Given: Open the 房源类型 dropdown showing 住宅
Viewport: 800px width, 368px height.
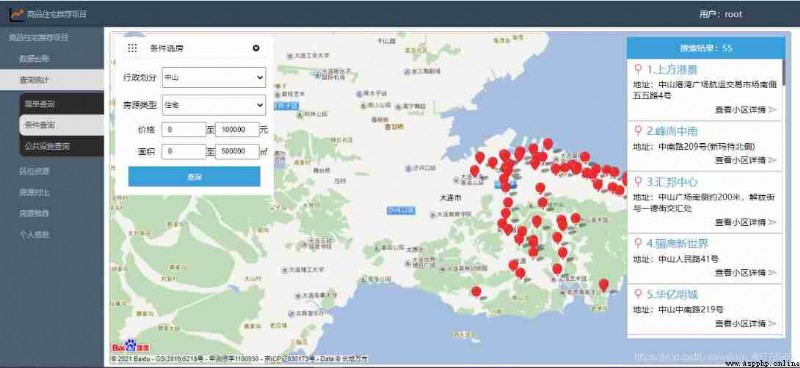Looking at the screenshot, I should pyautogui.click(x=214, y=106).
